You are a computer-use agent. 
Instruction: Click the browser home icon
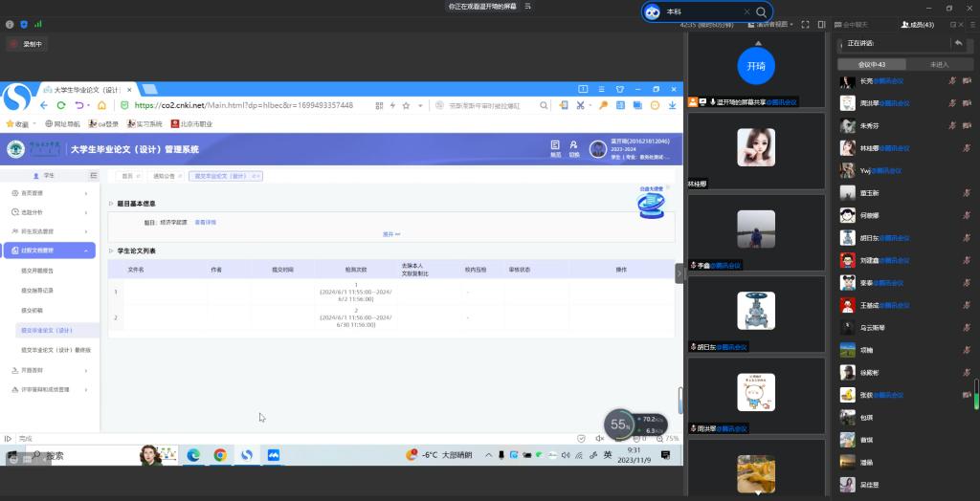(x=103, y=105)
